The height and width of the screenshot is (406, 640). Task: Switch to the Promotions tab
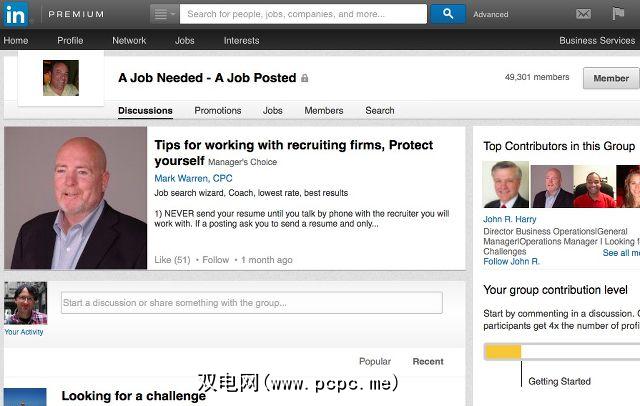(x=217, y=111)
